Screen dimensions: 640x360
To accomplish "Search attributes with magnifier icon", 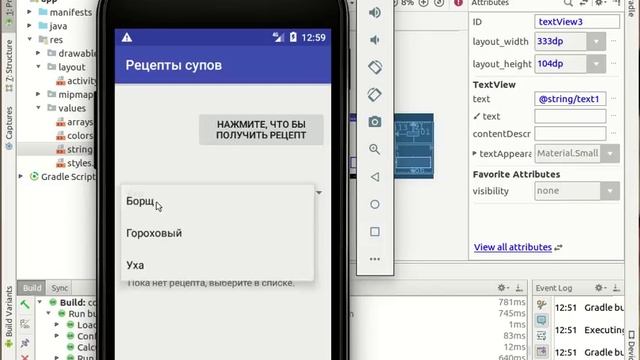I will click(568, 3).
